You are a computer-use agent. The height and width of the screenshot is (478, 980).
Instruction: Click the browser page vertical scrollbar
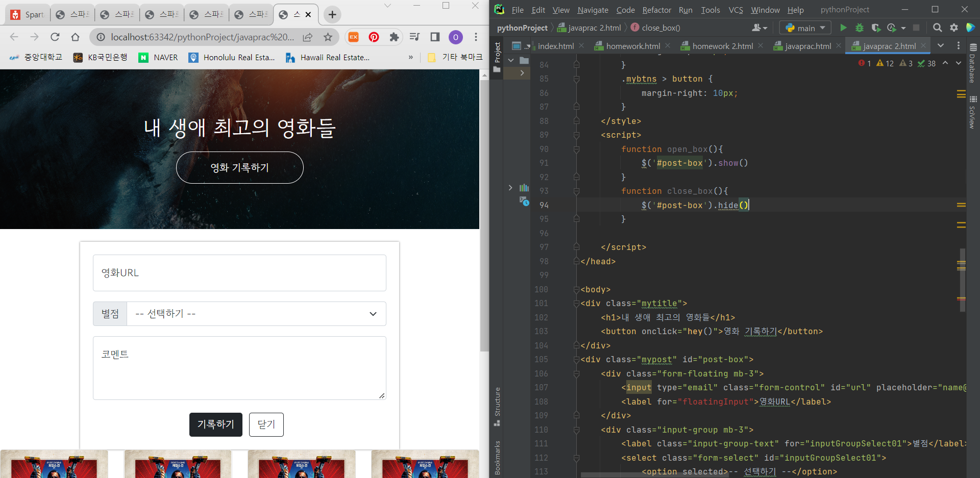[x=484, y=215]
